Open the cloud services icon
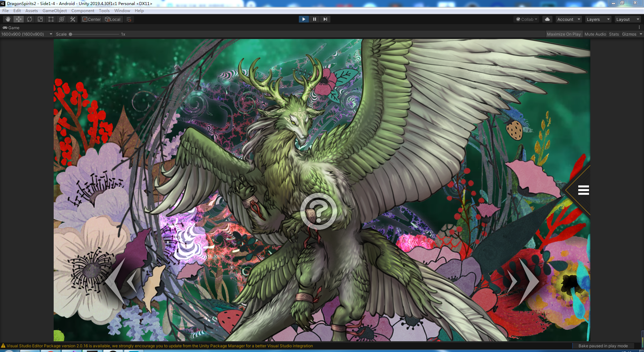 (547, 19)
